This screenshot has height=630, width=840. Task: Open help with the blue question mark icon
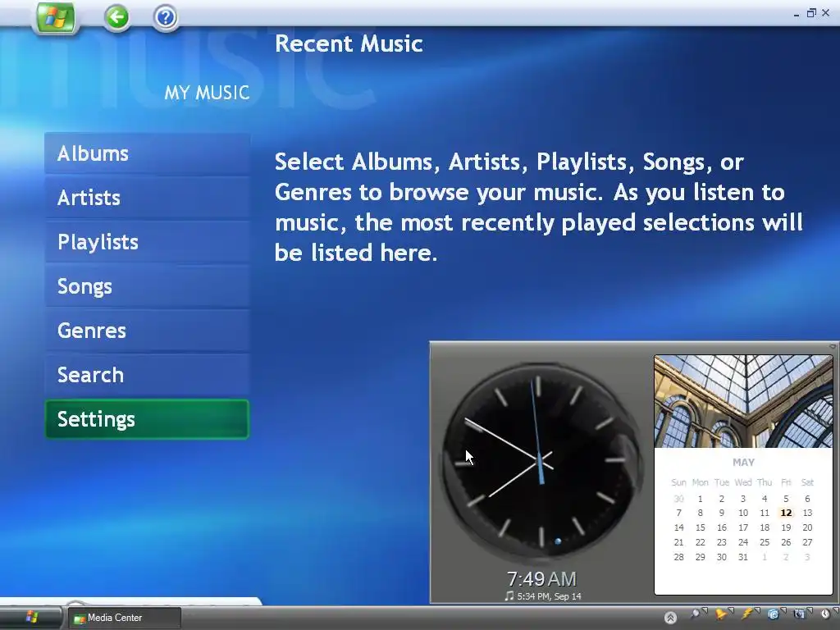[166, 18]
